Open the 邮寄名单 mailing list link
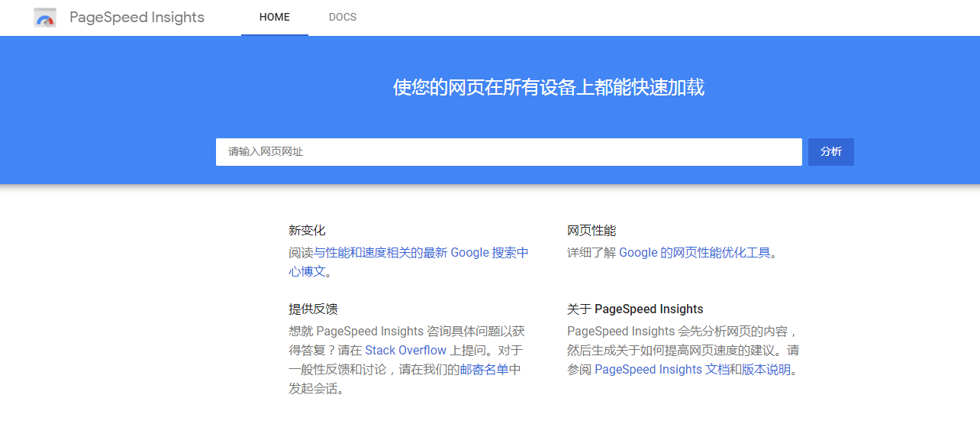Screen dimensions: 980x437 484,370
